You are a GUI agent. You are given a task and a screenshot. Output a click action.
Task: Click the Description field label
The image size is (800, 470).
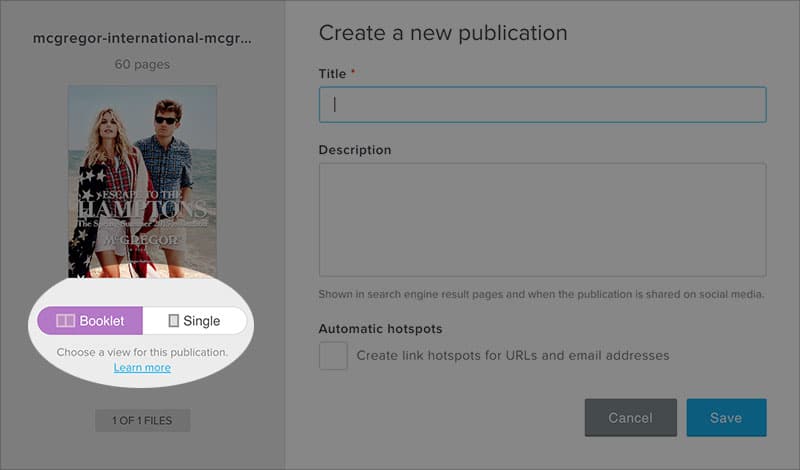point(354,150)
